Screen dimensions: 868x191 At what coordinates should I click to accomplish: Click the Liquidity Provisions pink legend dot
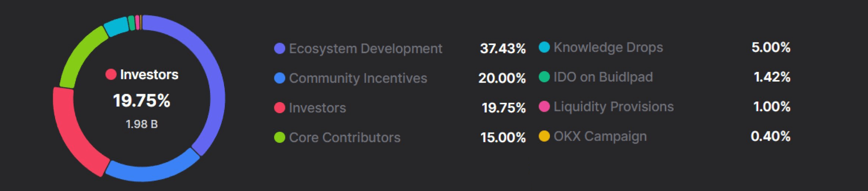pos(544,106)
